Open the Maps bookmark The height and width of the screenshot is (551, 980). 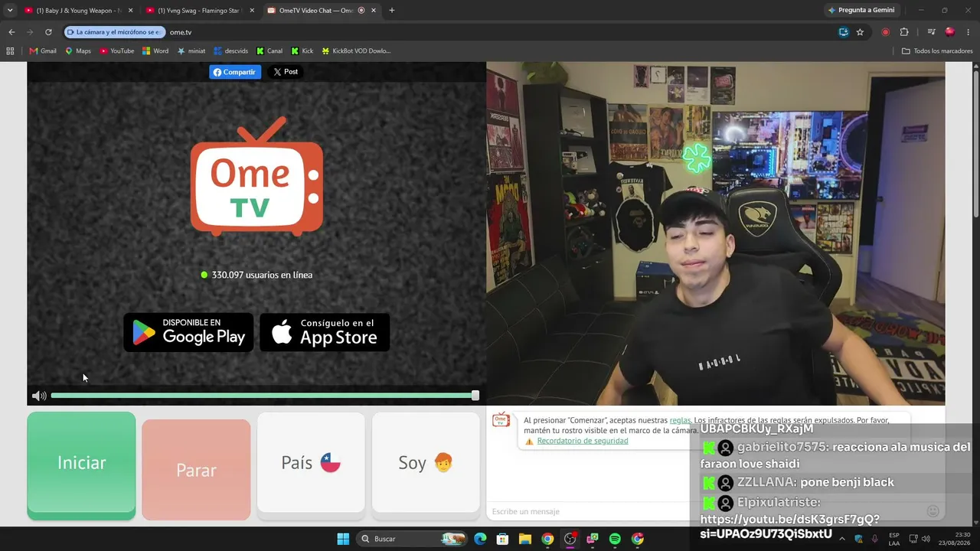point(78,51)
